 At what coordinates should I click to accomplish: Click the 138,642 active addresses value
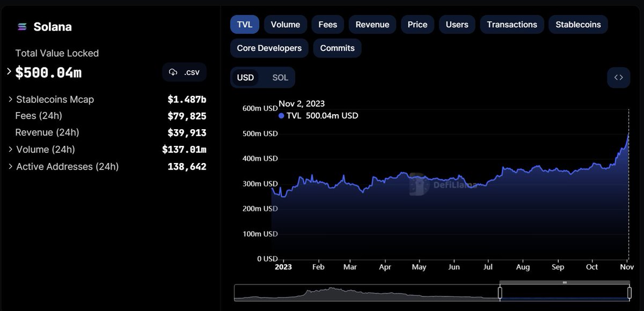[187, 167]
